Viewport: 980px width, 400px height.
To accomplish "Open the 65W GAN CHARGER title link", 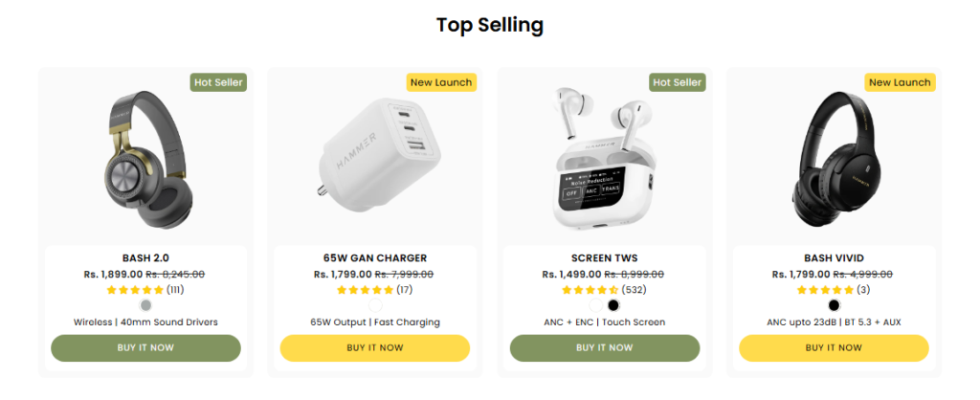I will click(375, 258).
